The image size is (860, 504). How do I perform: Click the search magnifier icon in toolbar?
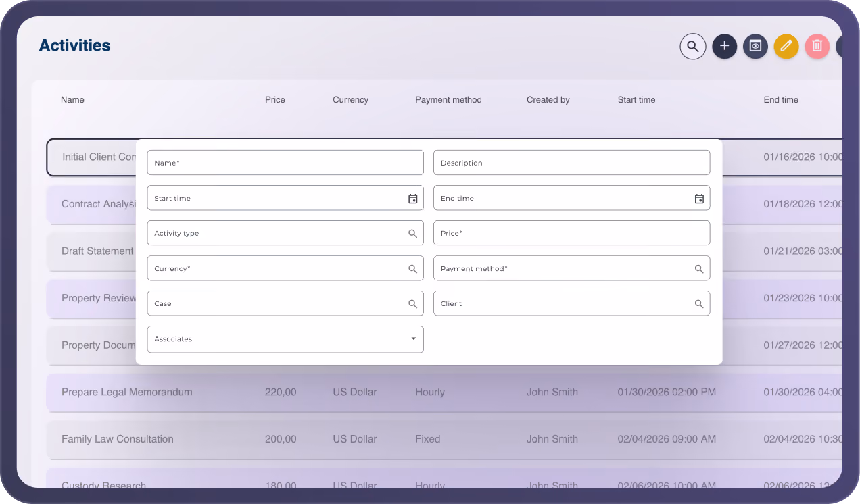pyautogui.click(x=693, y=47)
